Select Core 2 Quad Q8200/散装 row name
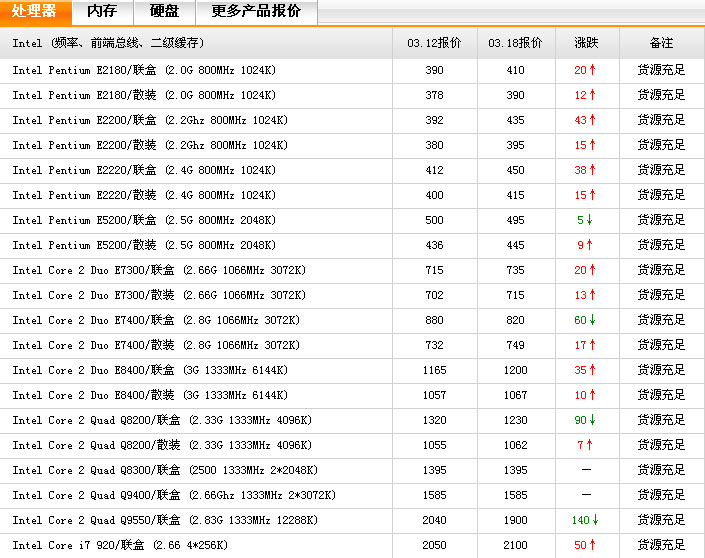Image resolution: width=705 pixels, height=558 pixels. 162,446
